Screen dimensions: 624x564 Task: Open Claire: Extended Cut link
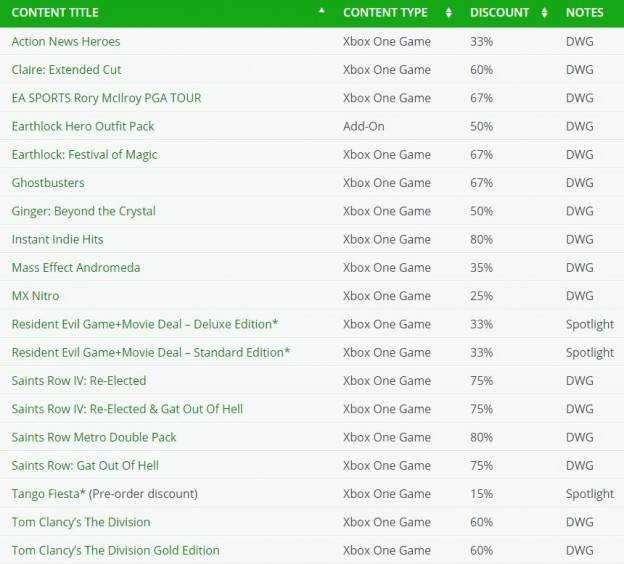click(66, 70)
